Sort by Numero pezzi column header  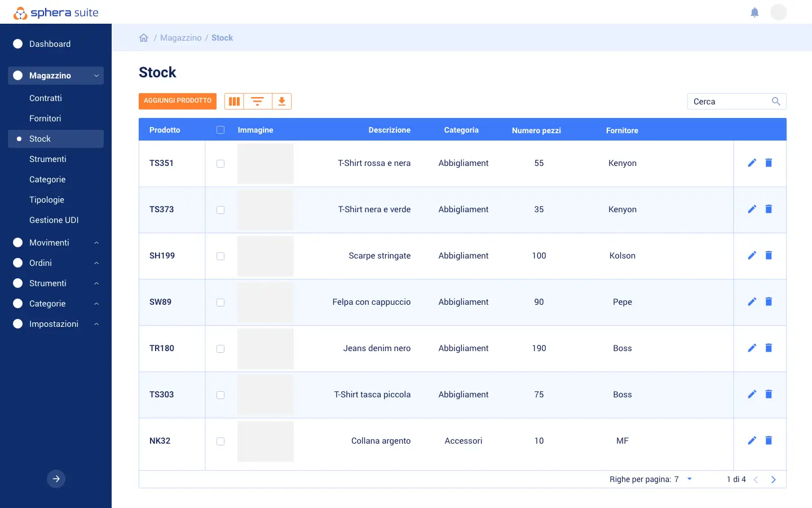536,130
